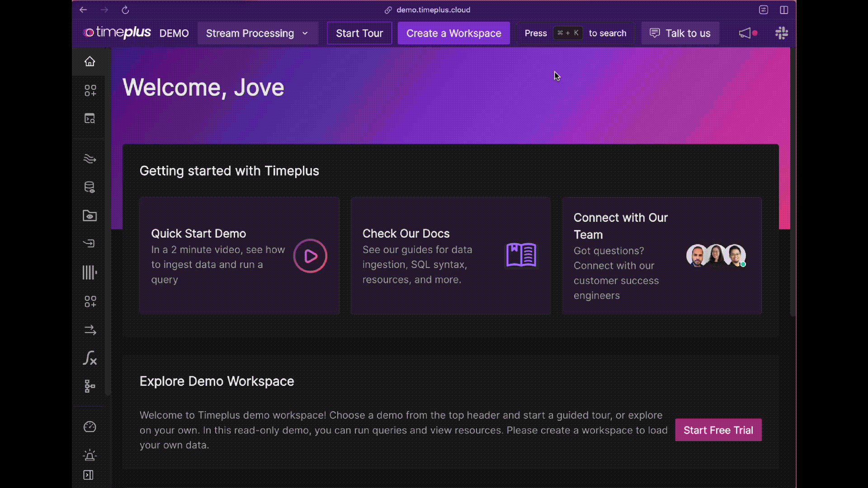Open the Quick Start Demo card
Image resolution: width=868 pixels, height=488 pixels.
click(240, 256)
